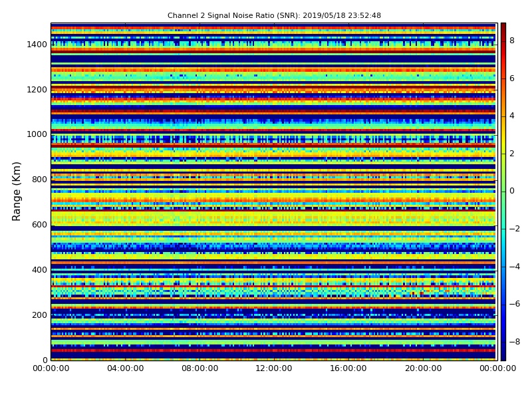Click the colorbar label −2
This screenshot has height=399, width=532.
pos(515,229)
